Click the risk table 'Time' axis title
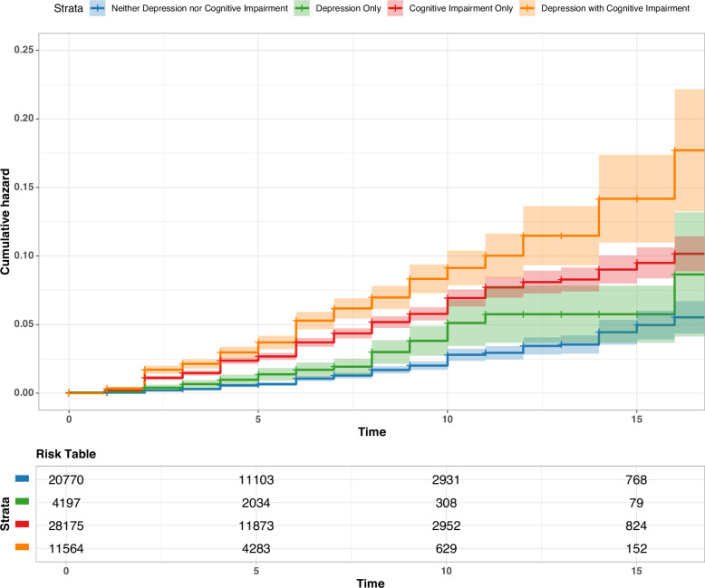Screen dimensions: 705x588 371,583
